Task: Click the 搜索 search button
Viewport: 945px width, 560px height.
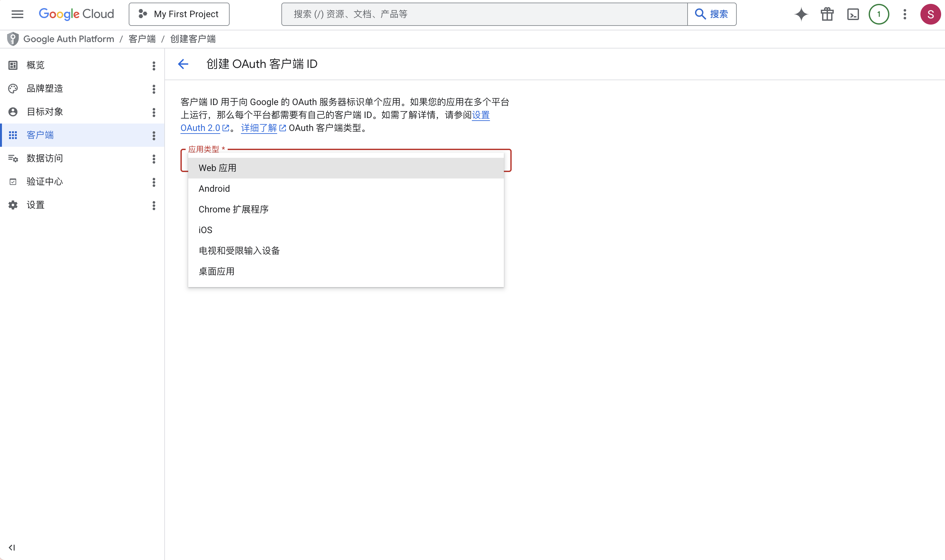Action: click(x=712, y=14)
